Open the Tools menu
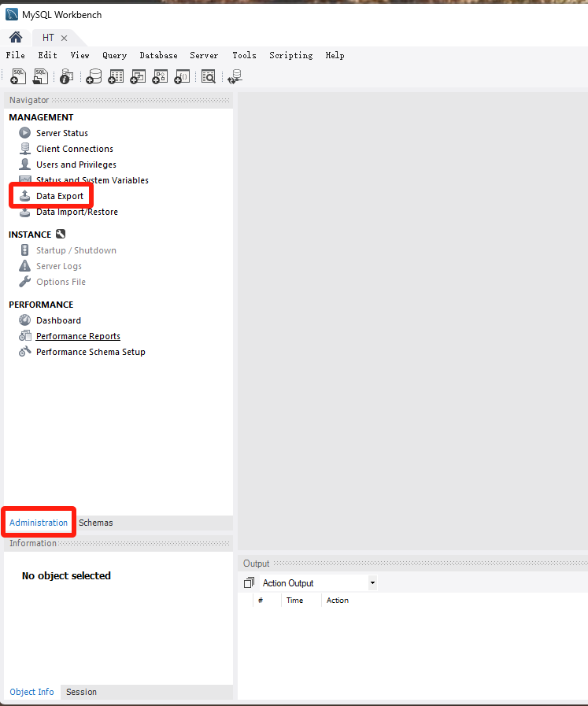Viewport: 588px width, 706px height. point(245,55)
